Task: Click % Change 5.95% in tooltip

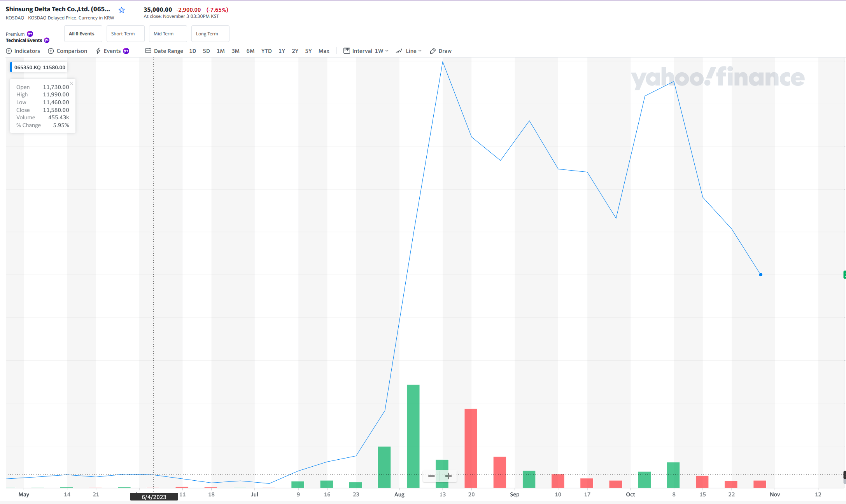Action: pyautogui.click(x=61, y=125)
